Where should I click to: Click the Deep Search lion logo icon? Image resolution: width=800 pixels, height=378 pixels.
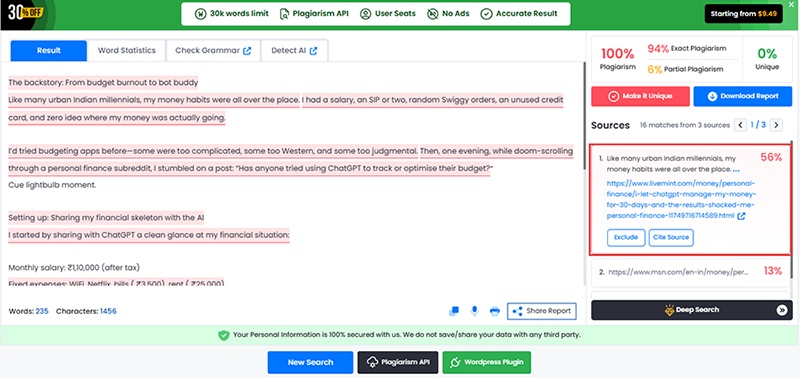(669, 310)
